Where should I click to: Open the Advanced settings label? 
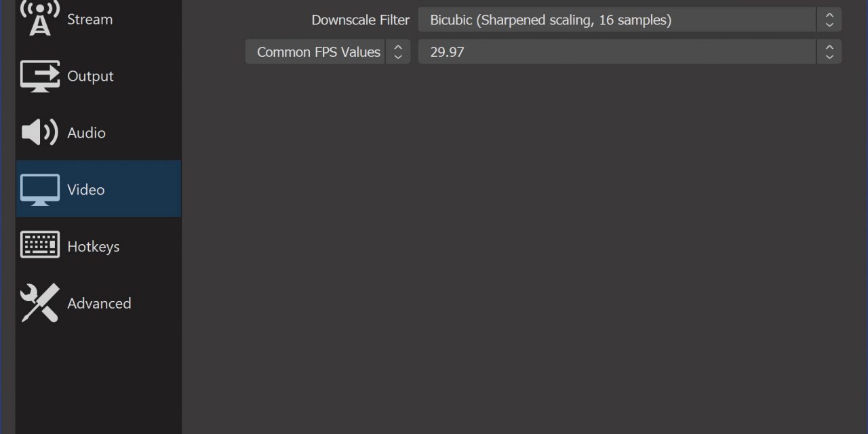tap(99, 303)
